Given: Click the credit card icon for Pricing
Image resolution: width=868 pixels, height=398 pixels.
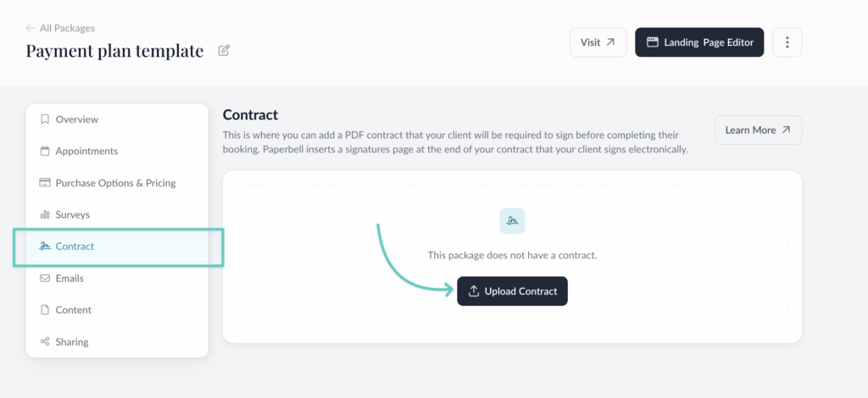Looking at the screenshot, I should click(x=45, y=183).
